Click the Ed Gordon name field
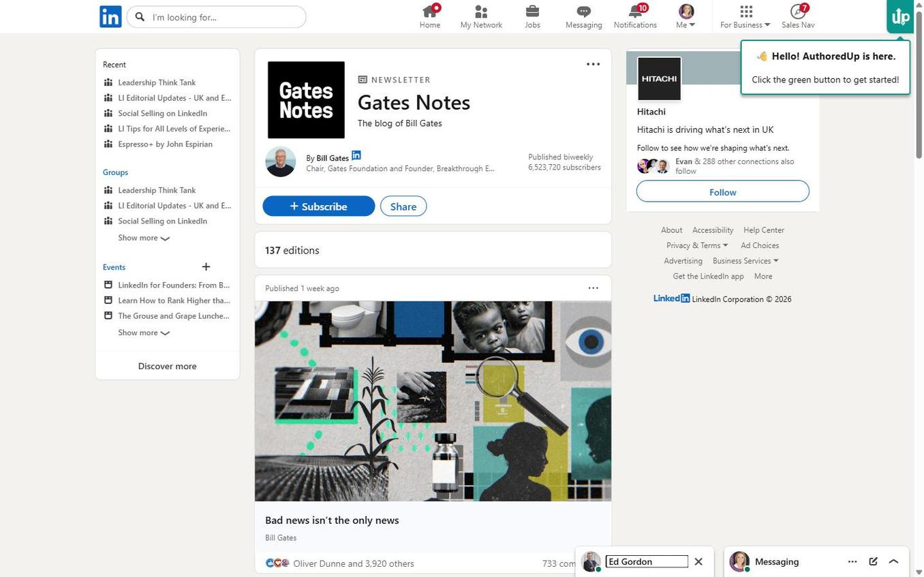The width and height of the screenshot is (924, 577). coord(647,561)
